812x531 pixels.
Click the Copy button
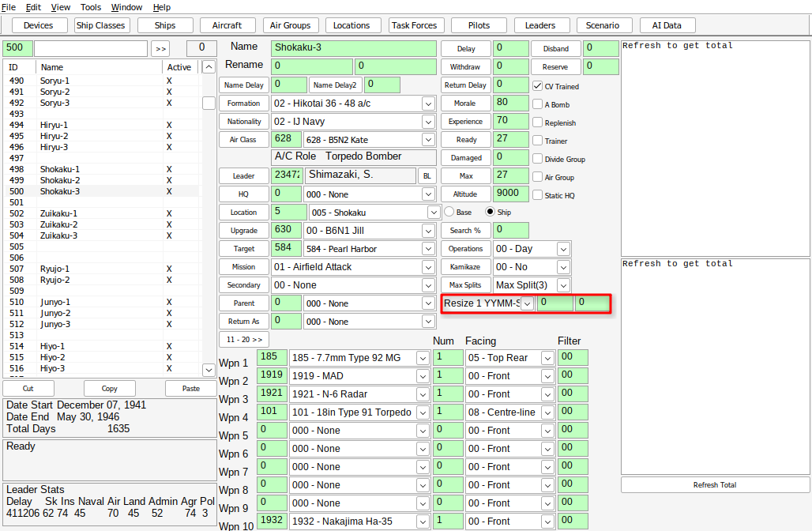109,389
